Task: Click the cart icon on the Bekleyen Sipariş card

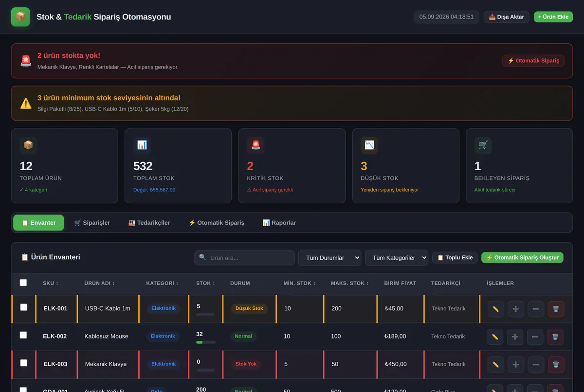Action: click(x=483, y=145)
